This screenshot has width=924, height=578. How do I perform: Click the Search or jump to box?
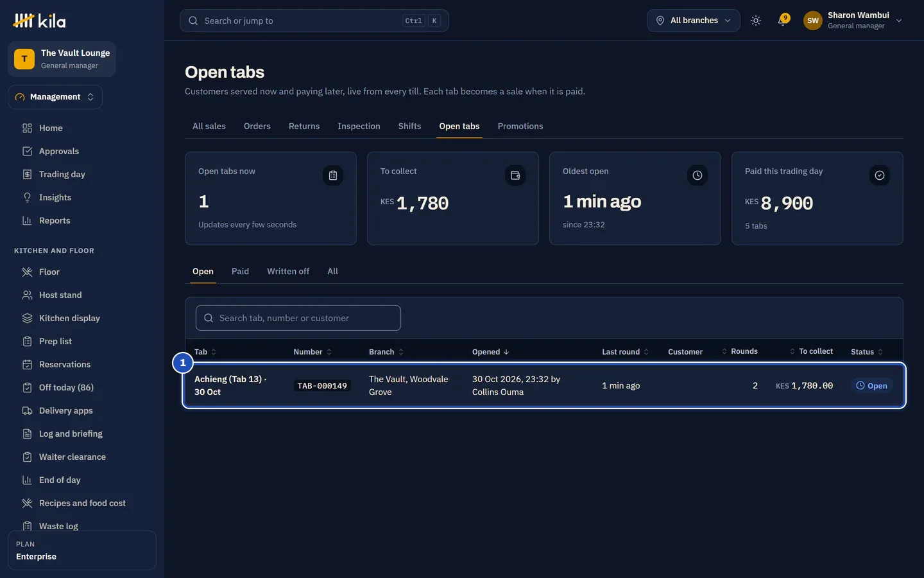click(x=314, y=21)
